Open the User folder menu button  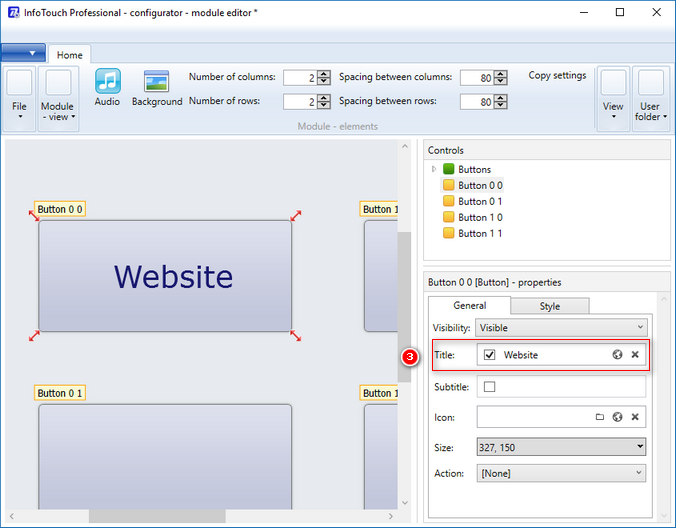tap(649, 97)
